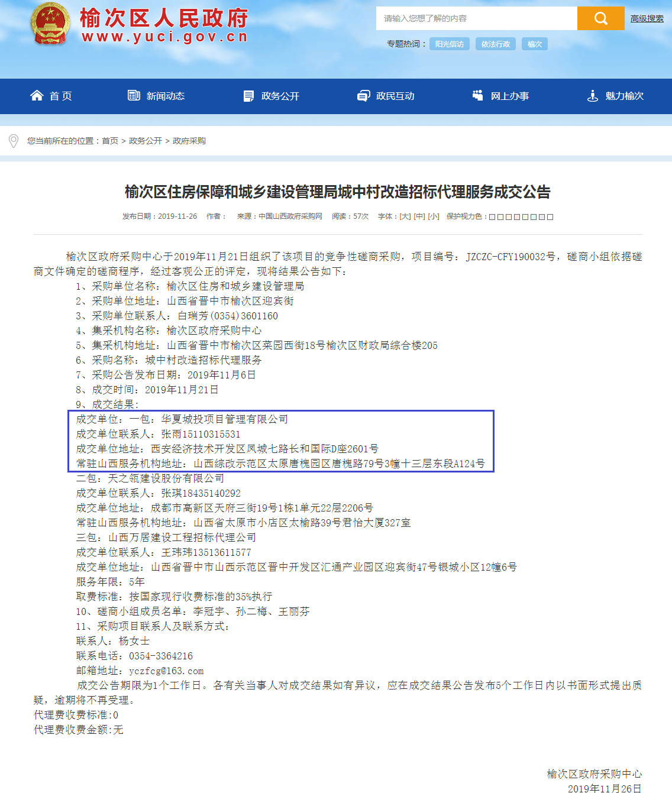Go to 首页 via breadcrumb
The image size is (672, 793).
[x=110, y=141]
